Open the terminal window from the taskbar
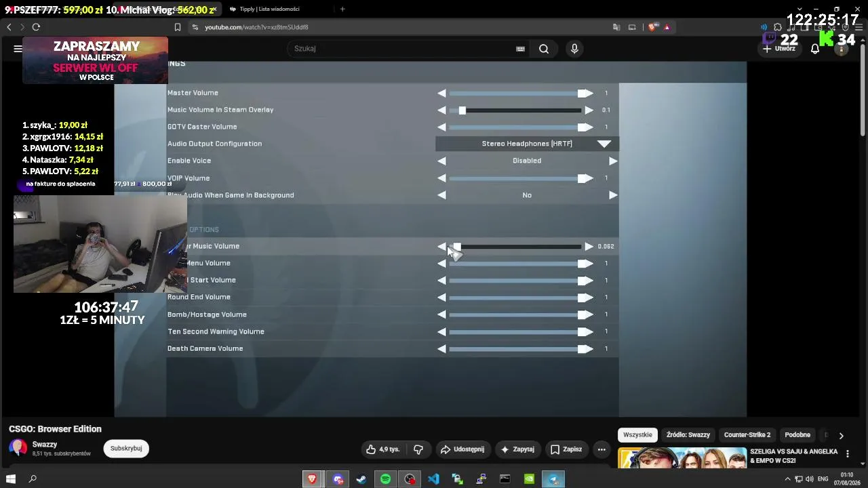The width and height of the screenshot is (868, 488). (x=505, y=479)
